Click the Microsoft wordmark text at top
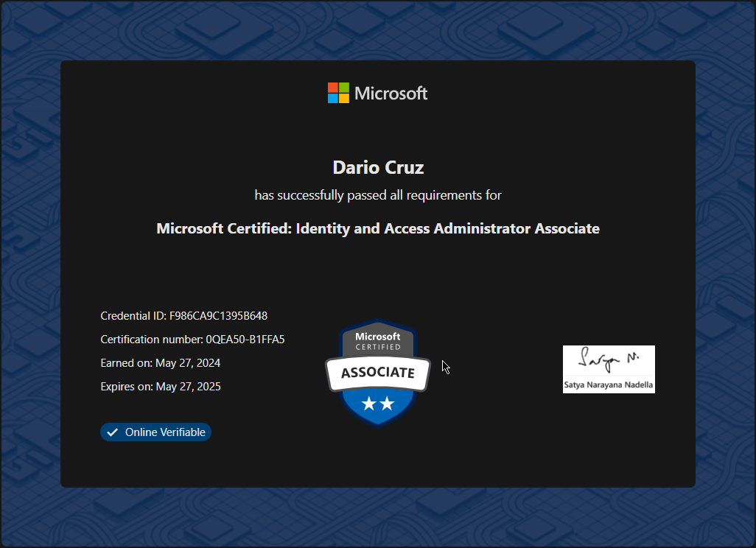 coord(391,93)
